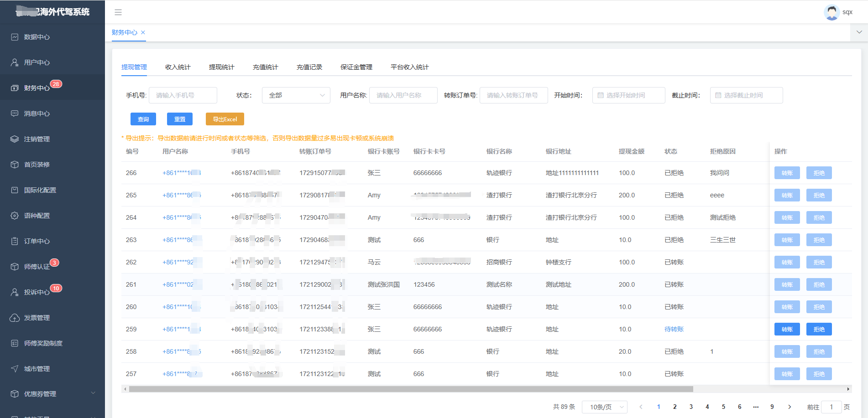The width and height of the screenshot is (868, 418).
Task: Navigate to 订单中心 in the sidebar
Action: (x=37, y=241)
